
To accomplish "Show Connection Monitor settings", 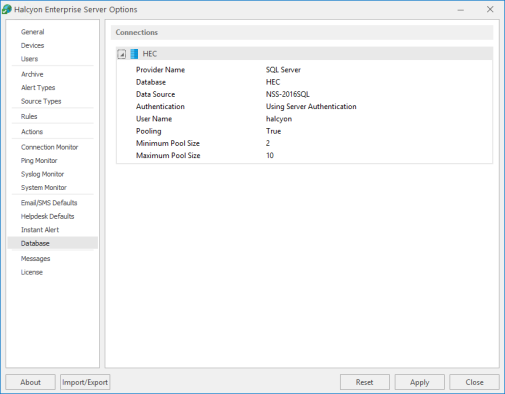I will (x=49, y=147).
